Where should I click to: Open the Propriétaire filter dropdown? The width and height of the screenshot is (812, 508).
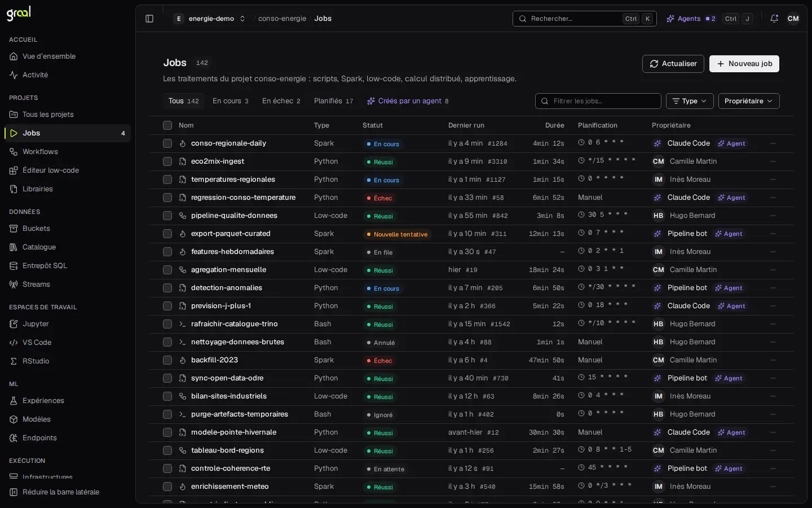749,101
